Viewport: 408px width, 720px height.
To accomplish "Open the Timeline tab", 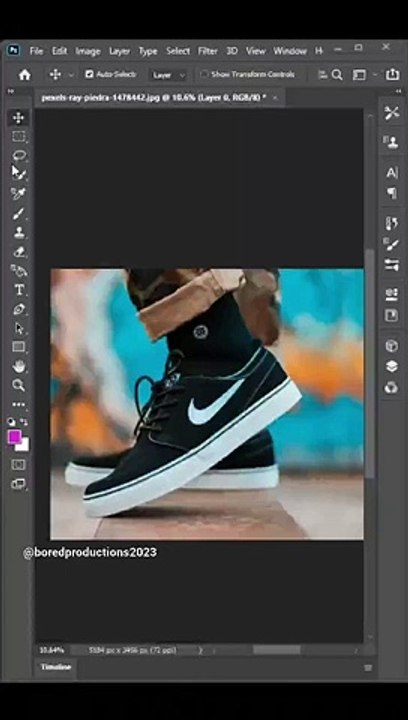I will pyautogui.click(x=56, y=667).
